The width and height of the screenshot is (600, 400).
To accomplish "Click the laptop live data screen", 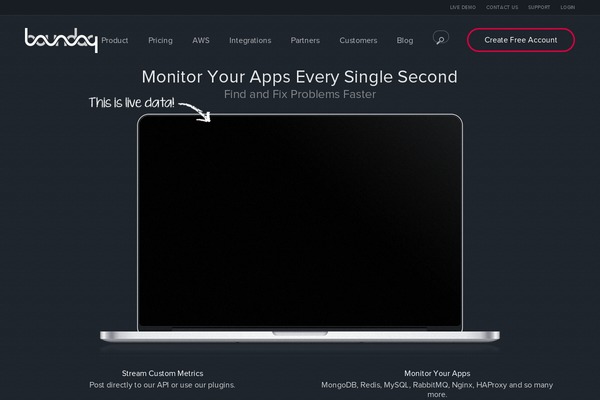I will coord(300,222).
